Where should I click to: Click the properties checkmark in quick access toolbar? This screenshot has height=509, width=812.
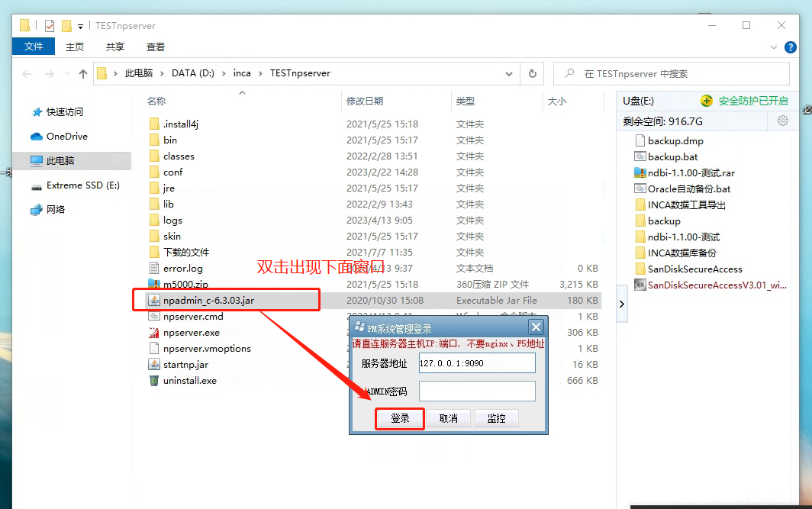50,25
